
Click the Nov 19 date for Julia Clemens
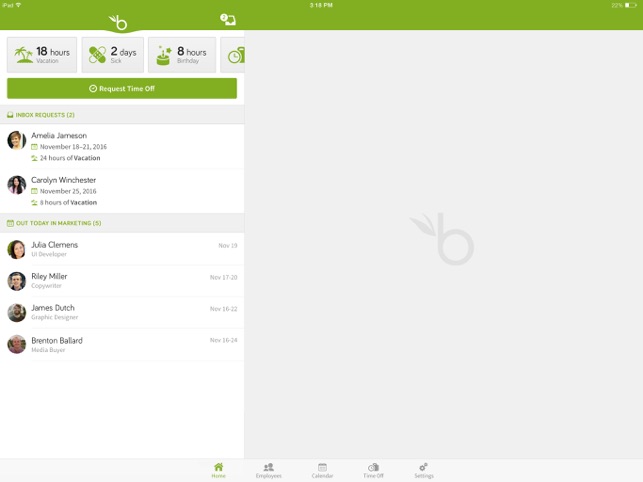tap(228, 245)
